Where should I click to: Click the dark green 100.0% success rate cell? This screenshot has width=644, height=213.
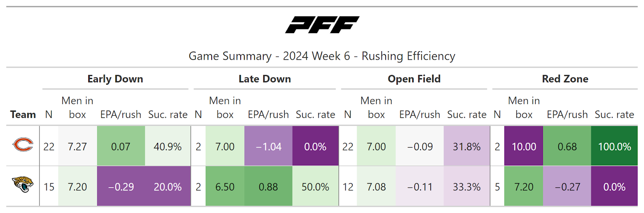click(x=614, y=146)
